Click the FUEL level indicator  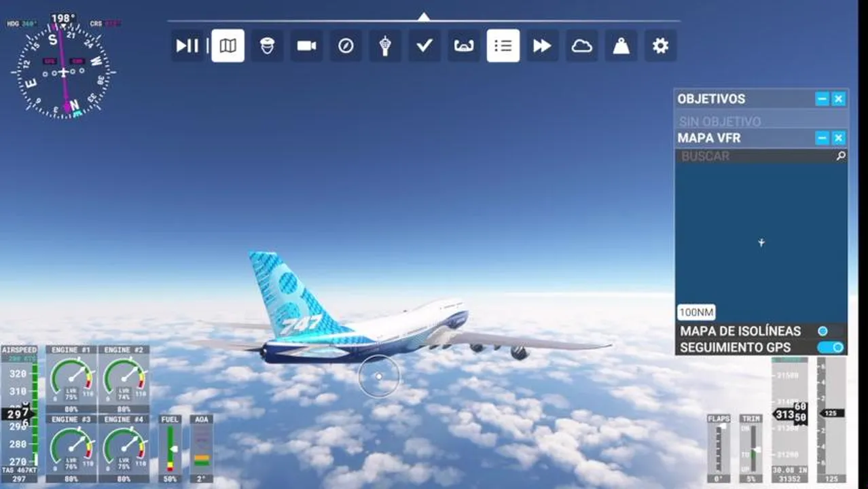(x=170, y=449)
